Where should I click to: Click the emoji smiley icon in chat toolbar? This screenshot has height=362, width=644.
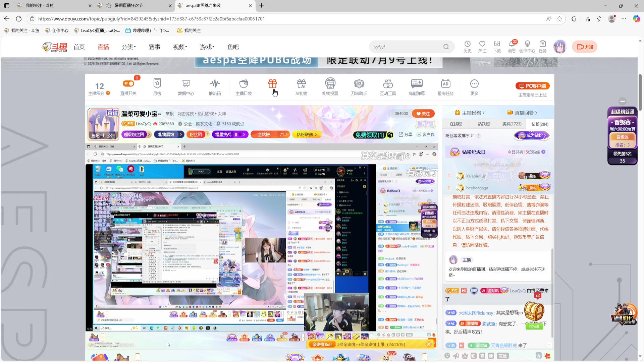(x=447, y=356)
